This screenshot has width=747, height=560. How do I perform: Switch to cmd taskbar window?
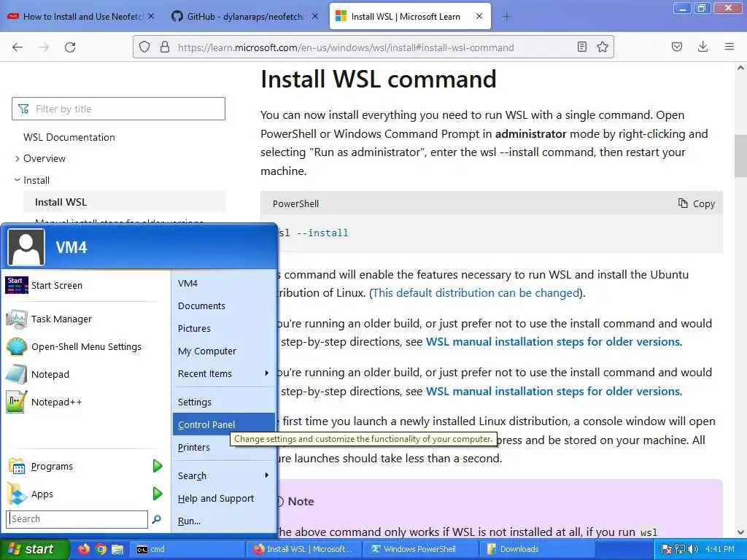pos(186,549)
